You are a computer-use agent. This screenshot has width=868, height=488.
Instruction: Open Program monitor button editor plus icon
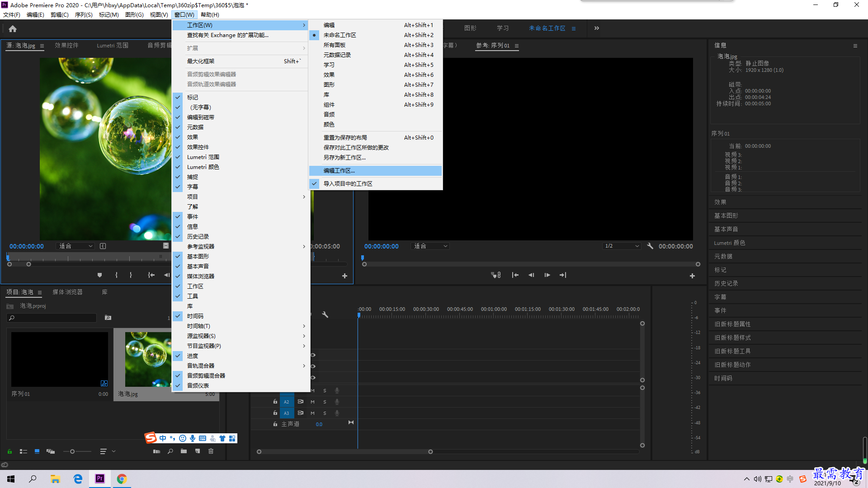(x=692, y=276)
